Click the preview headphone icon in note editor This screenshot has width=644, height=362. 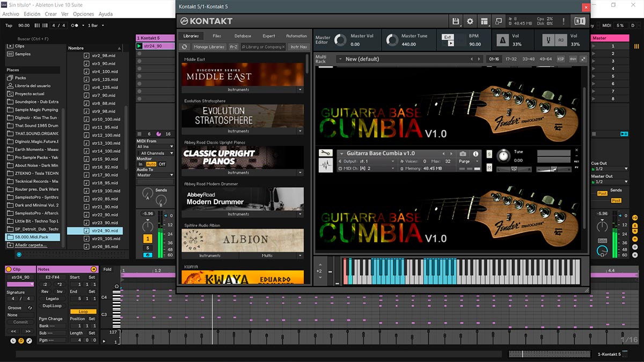coord(116,286)
